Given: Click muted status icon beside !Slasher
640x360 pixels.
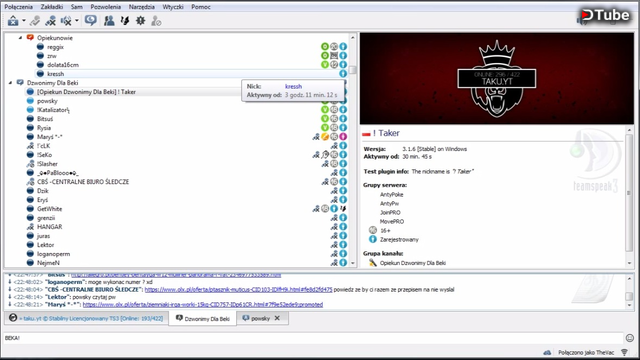Looking at the screenshot, I should click(x=30, y=164).
